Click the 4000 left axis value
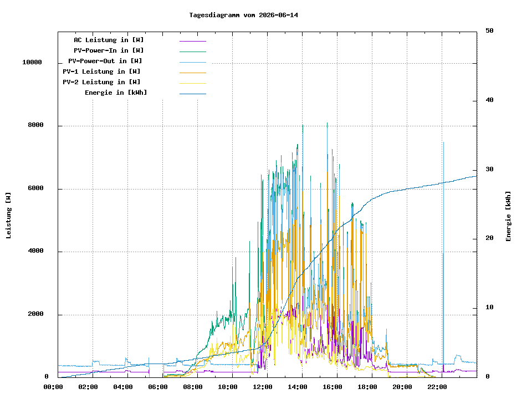Viewport: 532px width, 399px height. [x=35, y=251]
